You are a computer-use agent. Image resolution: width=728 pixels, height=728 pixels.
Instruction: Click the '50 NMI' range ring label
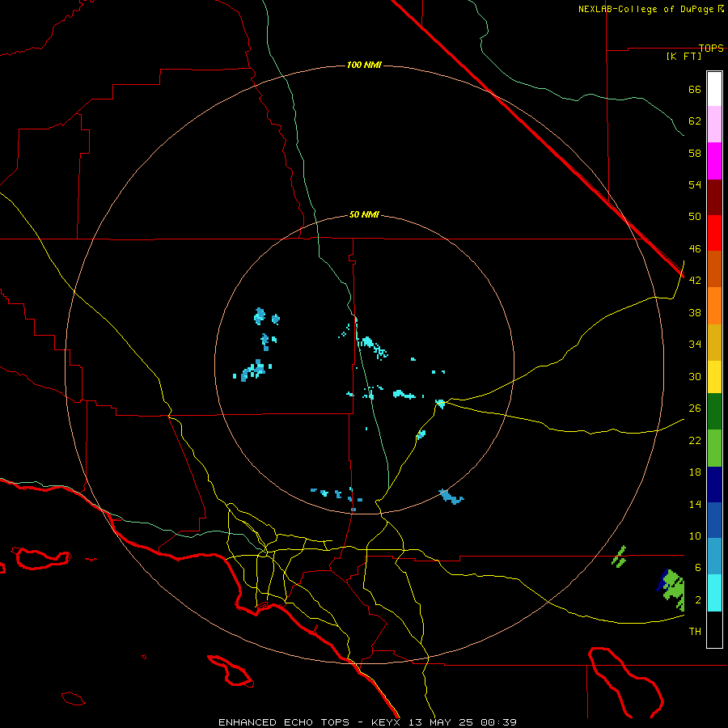coord(364,214)
